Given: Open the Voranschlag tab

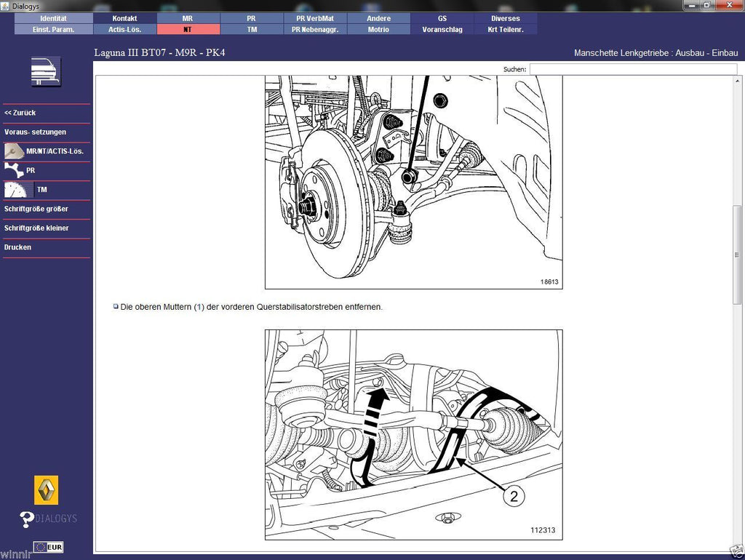Looking at the screenshot, I should 442,29.
